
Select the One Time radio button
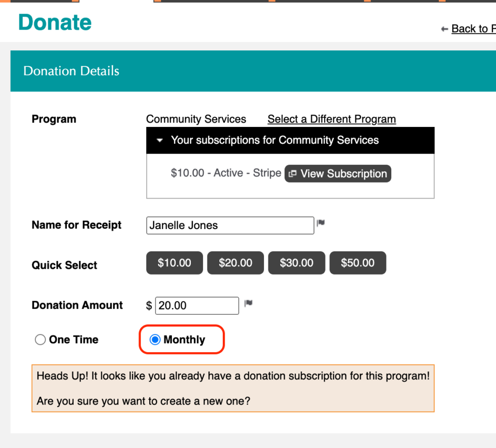[x=40, y=340]
